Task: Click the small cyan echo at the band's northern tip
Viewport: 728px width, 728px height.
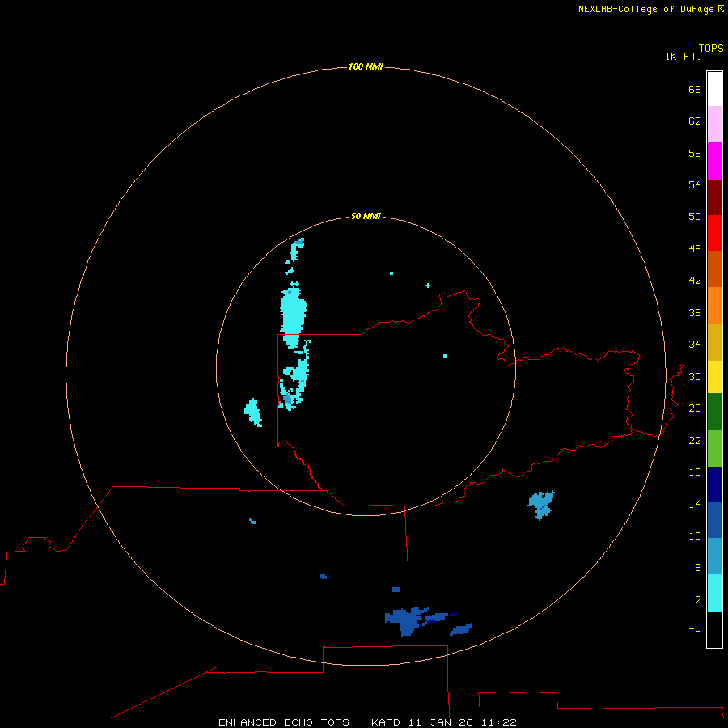Action: (296, 249)
